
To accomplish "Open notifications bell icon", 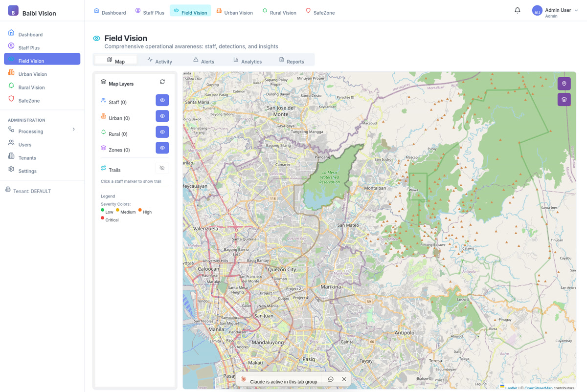I will click(518, 10).
